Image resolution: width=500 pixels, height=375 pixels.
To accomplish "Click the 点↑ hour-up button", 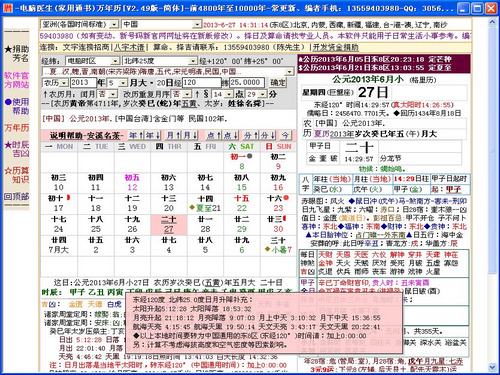I will tap(214, 135).
